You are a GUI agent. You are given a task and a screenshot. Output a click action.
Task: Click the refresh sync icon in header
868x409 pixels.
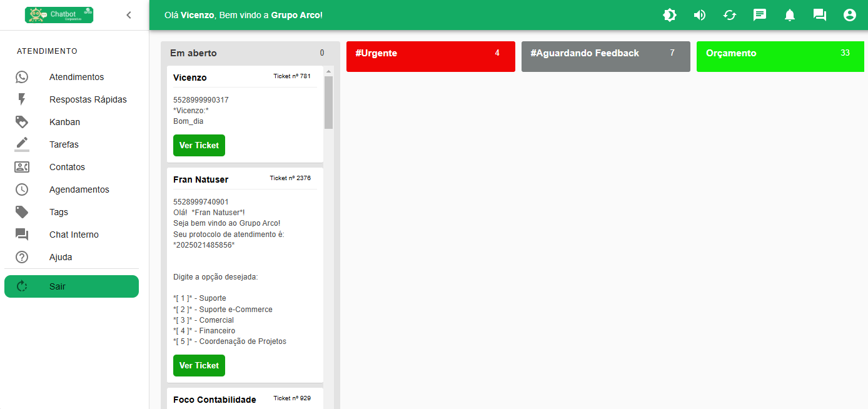point(730,15)
